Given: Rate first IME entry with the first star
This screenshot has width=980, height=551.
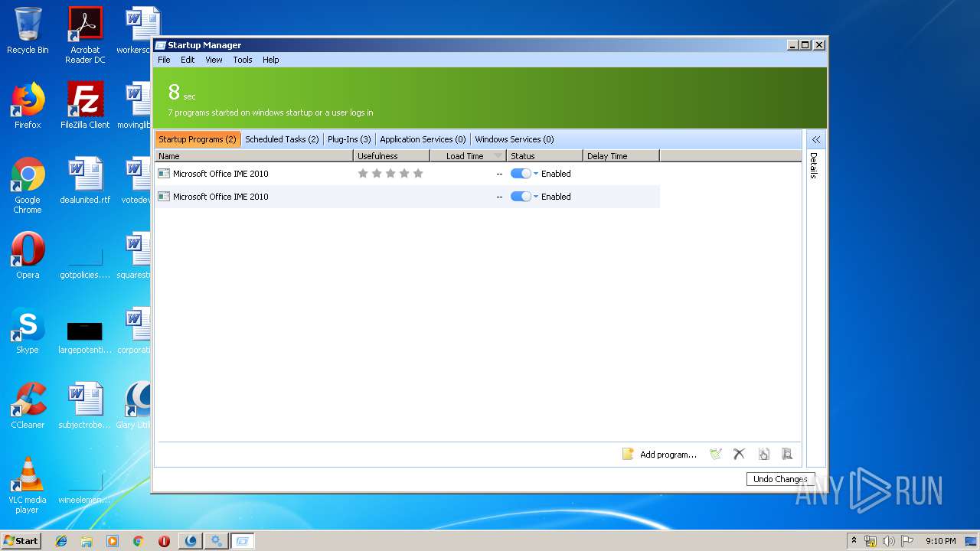Looking at the screenshot, I should [x=363, y=174].
